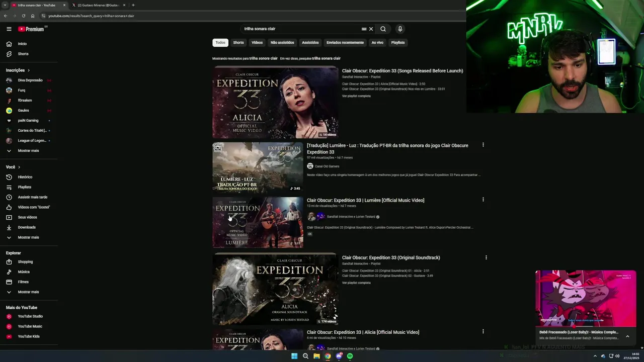Viewport: 644px width, 362px height.
Task: Start voice search with the microphone icon
Action: pyautogui.click(x=400, y=29)
